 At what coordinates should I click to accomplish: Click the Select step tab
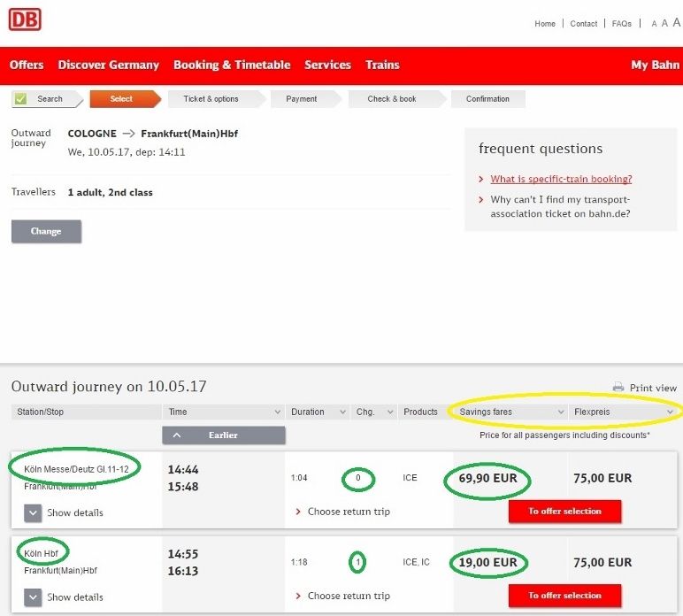pos(125,99)
